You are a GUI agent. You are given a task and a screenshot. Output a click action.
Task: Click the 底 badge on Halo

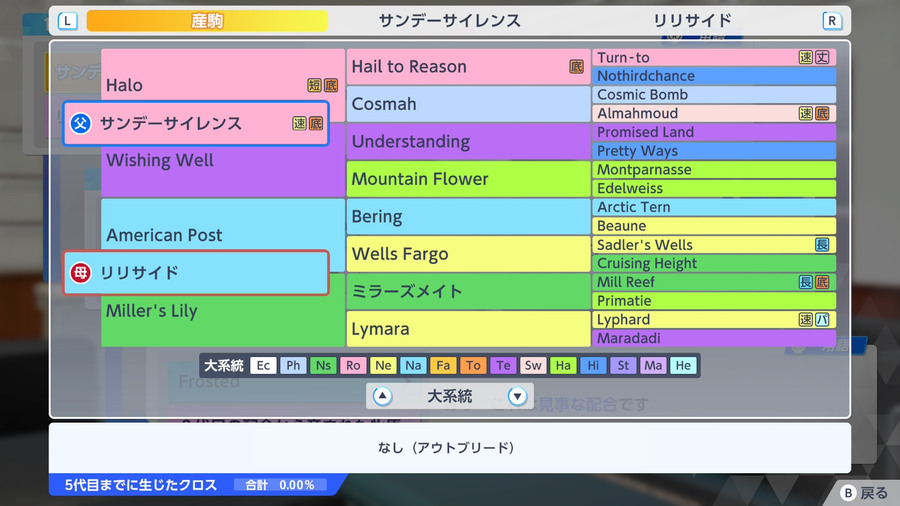pos(331,85)
